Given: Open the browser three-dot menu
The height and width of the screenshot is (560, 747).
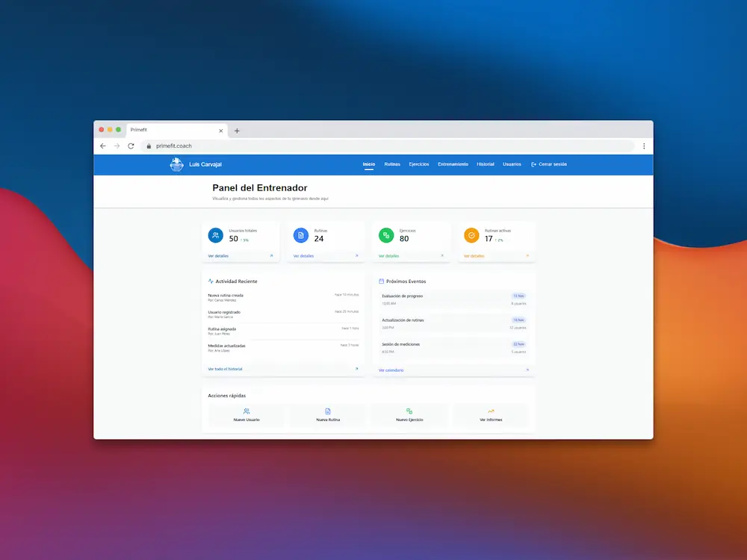Looking at the screenshot, I should (644, 146).
